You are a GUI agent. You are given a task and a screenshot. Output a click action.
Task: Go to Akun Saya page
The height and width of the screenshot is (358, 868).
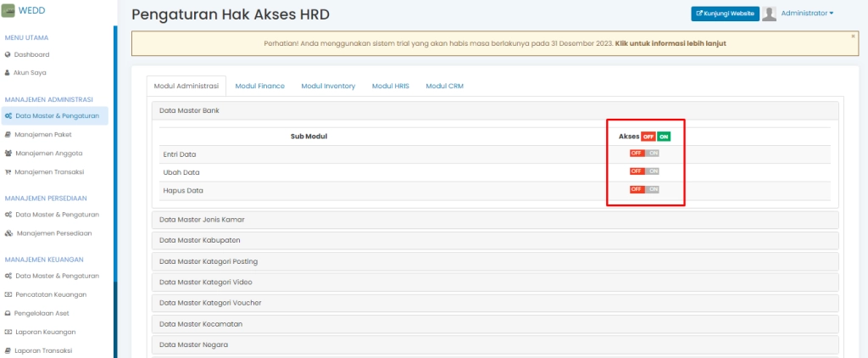[31, 73]
